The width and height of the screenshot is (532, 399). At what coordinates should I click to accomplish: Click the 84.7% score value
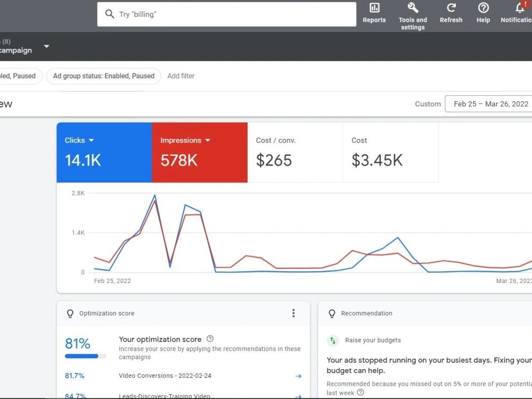coord(76,396)
